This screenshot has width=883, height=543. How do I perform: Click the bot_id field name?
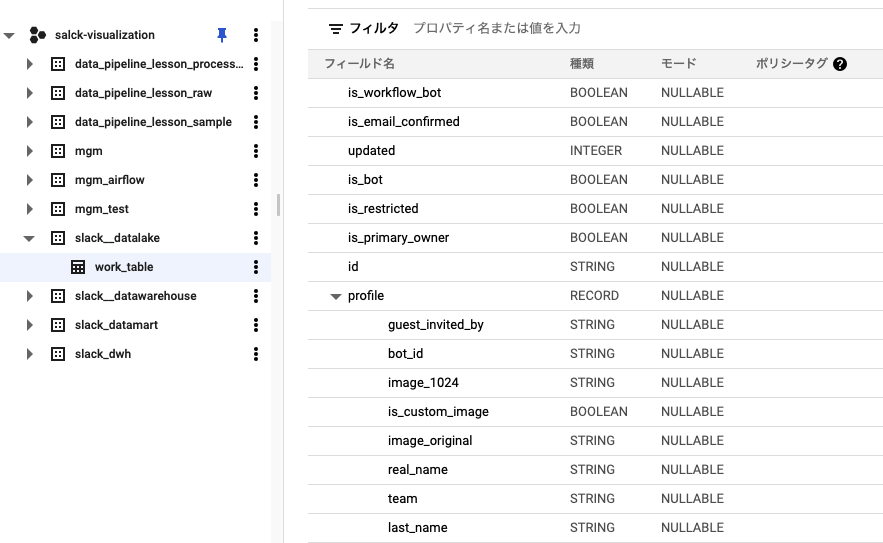[405, 354]
